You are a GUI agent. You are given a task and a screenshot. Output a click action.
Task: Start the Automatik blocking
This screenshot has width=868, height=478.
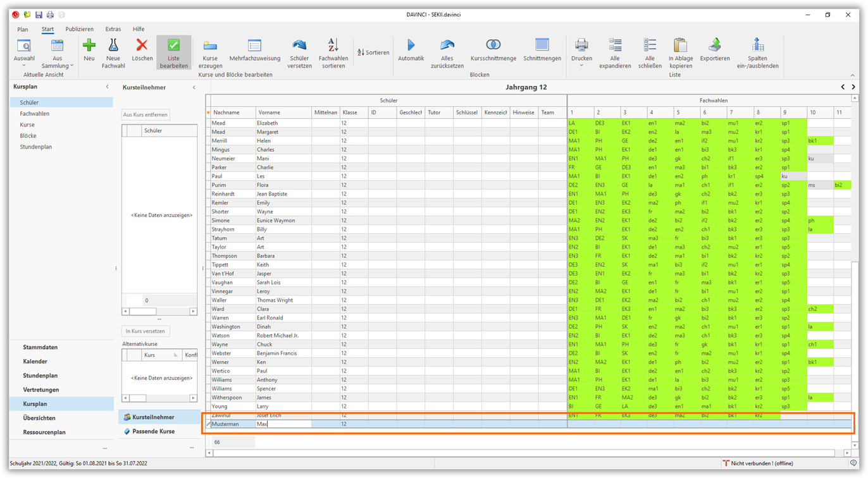coord(411,46)
